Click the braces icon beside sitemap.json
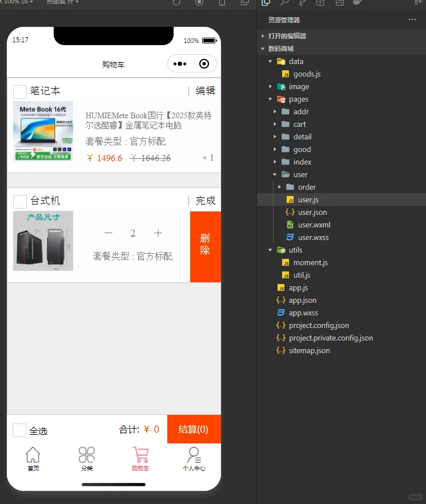426x504 pixels. click(x=281, y=350)
